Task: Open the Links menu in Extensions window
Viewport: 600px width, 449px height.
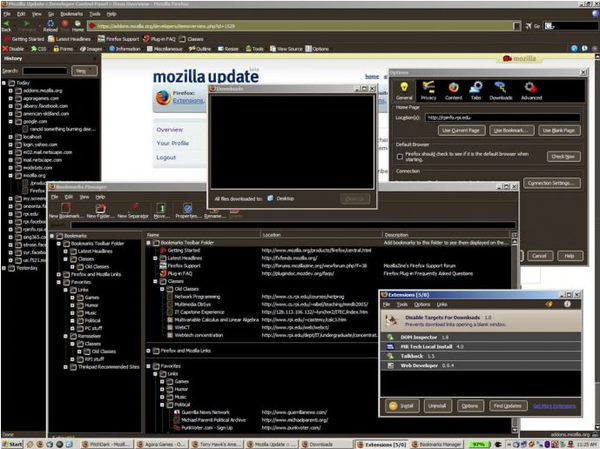Action: [x=442, y=304]
